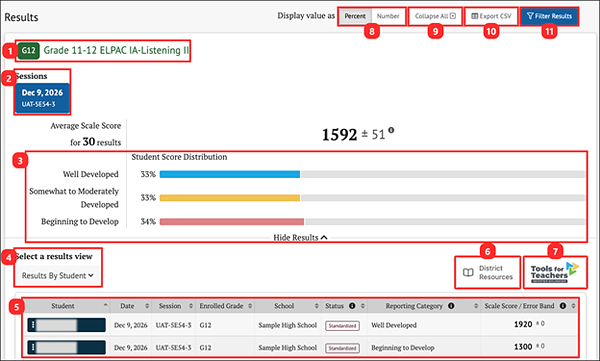Image resolution: width=600 pixels, height=361 pixels.
Task: Switch display value to Number
Action: pos(388,16)
